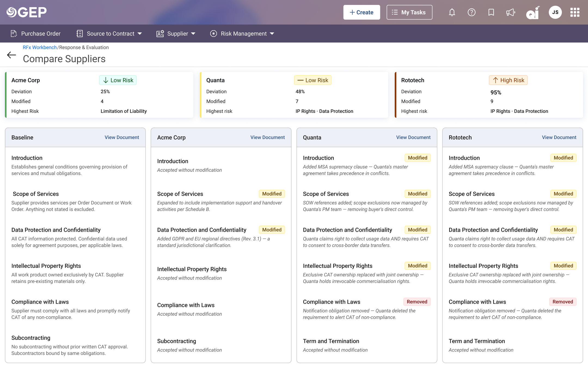Click Modified badge on Quanta Introduction
The image size is (588, 368).
pyautogui.click(x=418, y=158)
